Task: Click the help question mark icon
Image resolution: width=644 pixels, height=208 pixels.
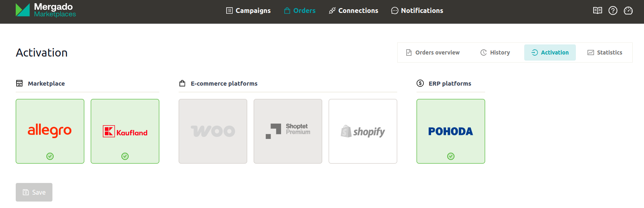Action: point(613,11)
